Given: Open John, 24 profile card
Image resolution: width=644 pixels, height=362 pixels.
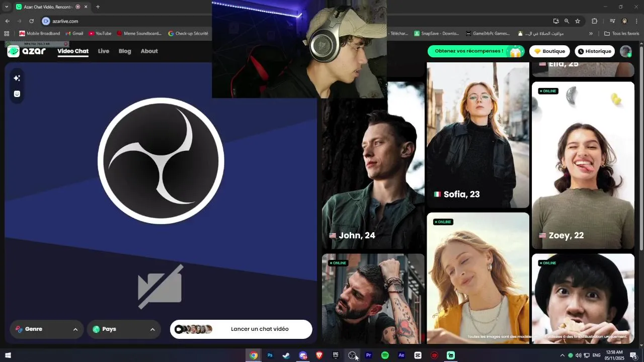Looking at the screenshot, I should click(373, 165).
